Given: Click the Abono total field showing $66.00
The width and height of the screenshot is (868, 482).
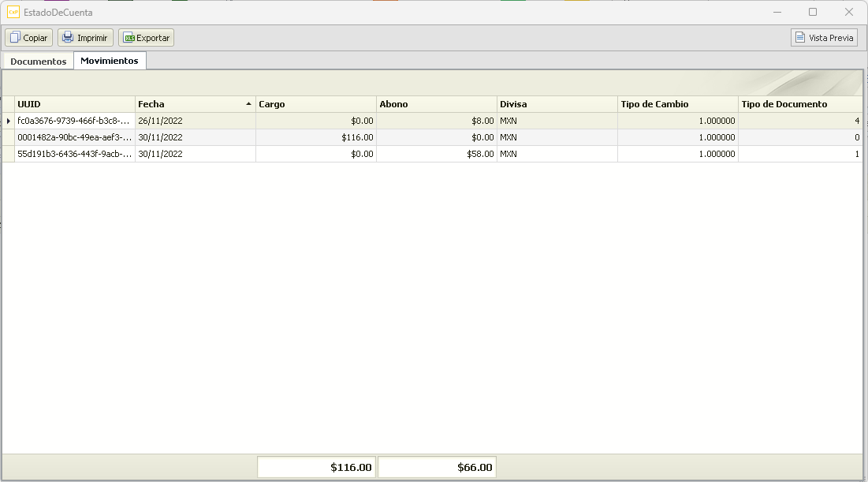Looking at the screenshot, I should click(437, 467).
